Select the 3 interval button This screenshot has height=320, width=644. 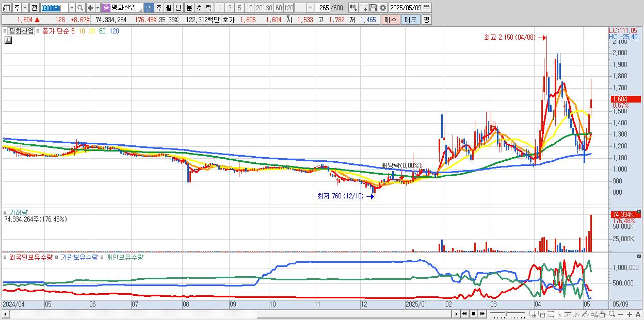point(229,8)
